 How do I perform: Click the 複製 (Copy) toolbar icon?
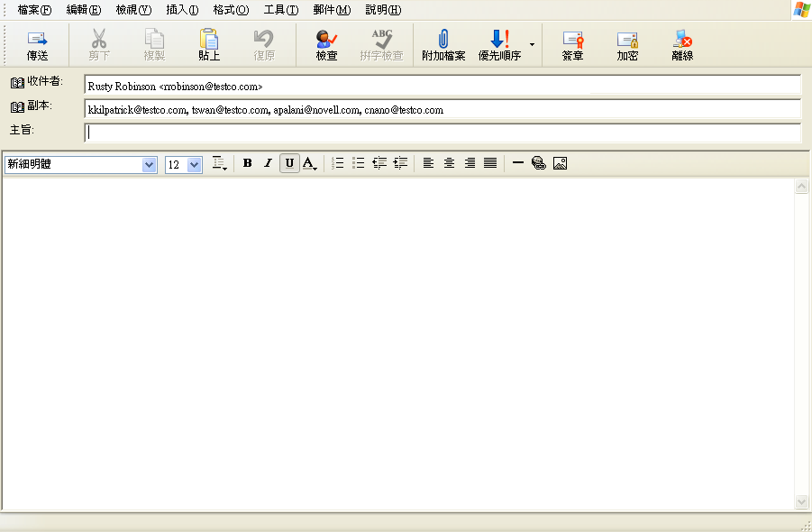coord(154,39)
